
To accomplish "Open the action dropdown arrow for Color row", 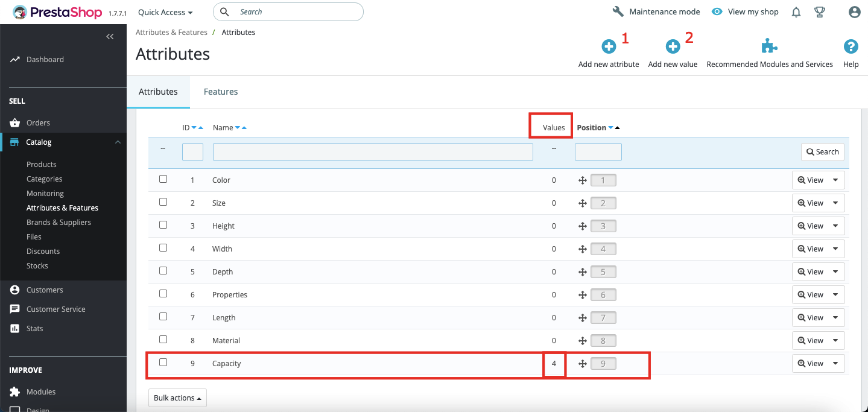I will click(x=835, y=180).
